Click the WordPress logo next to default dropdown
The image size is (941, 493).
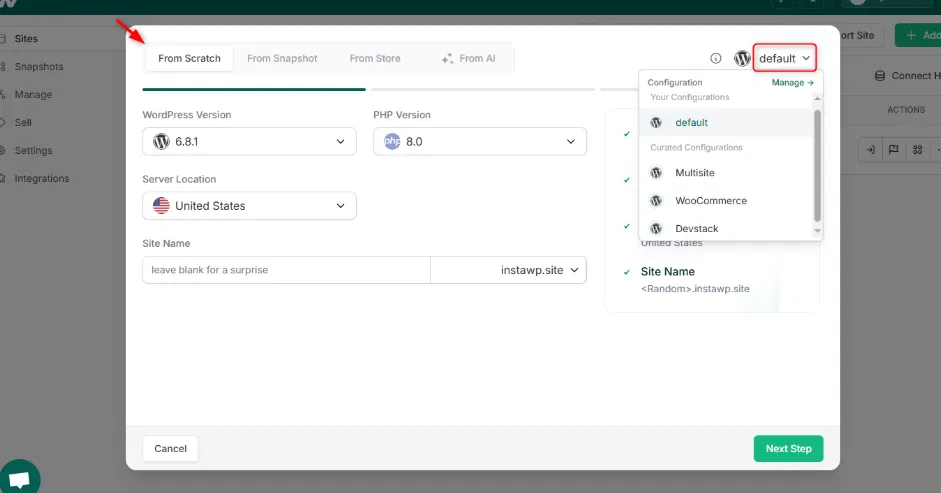(742, 58)
